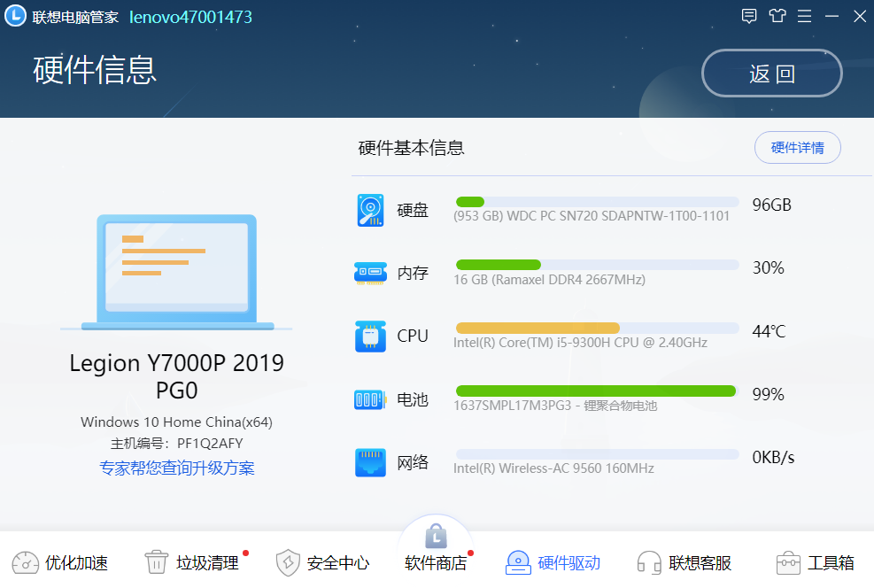Click the Intel Core i5-9300H text
Viewport: 874px width, 588px height.
[580, 343]
